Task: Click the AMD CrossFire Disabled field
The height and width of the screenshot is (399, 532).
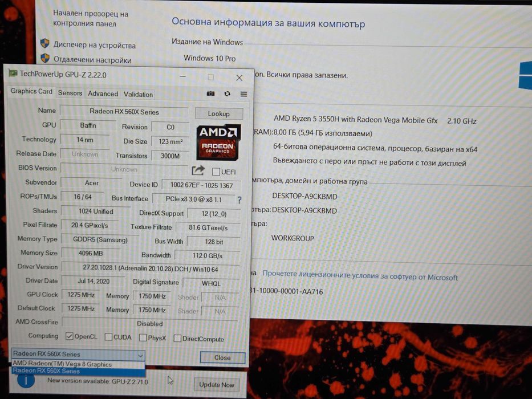Action: [x=150, y=323]
